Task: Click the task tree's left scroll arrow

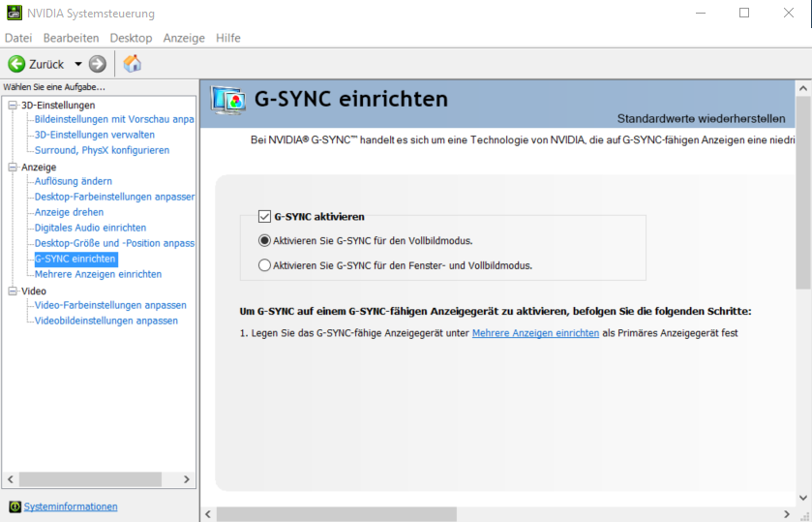Action: (x=11, y=479)
